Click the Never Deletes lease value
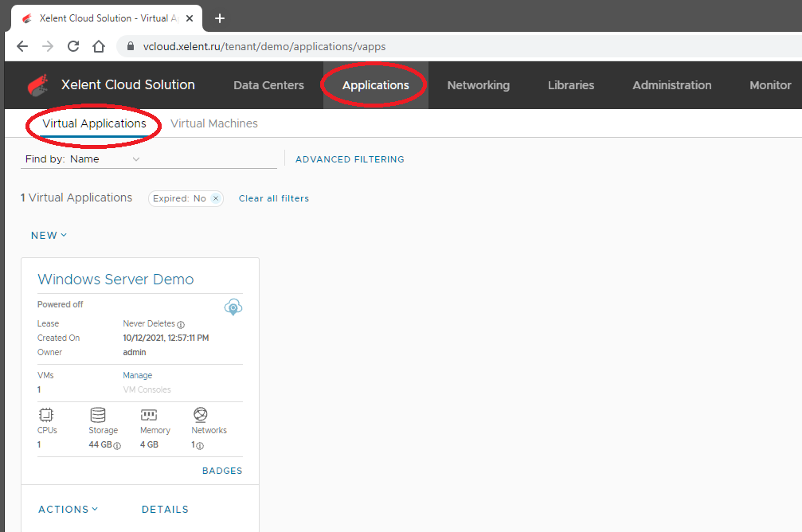This screenshot has height=532, width=802. click(x=149, y=324)
